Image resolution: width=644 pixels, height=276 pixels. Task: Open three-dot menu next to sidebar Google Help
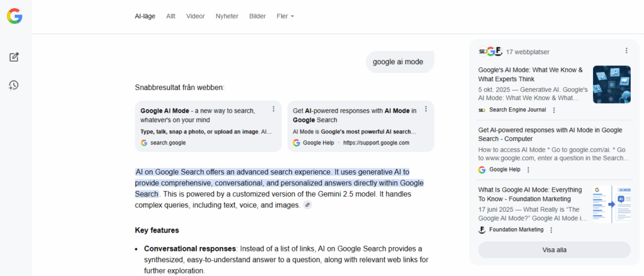528,170
